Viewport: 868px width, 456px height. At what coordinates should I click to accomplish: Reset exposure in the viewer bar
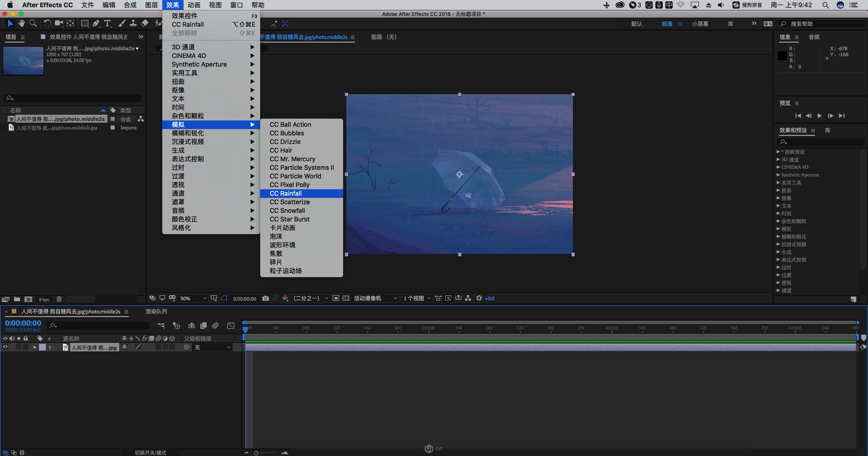(x=479, y=298)
